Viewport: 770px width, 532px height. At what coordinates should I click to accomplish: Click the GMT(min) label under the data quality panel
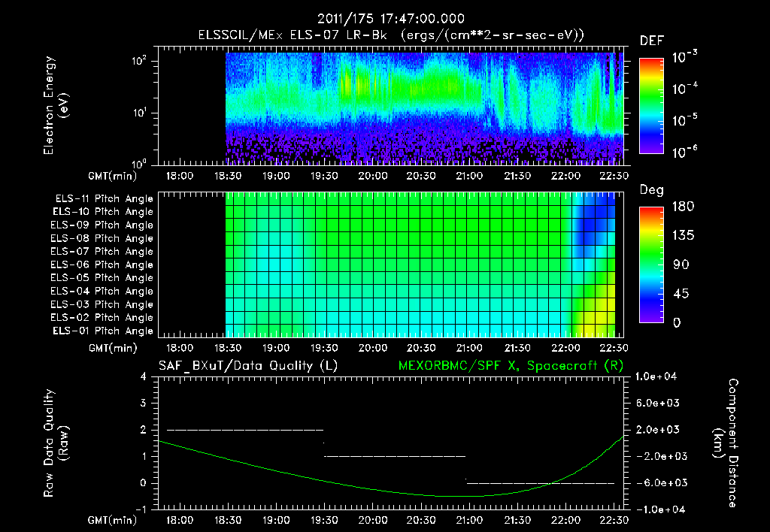pyautogui.click(x=113, y=520)
